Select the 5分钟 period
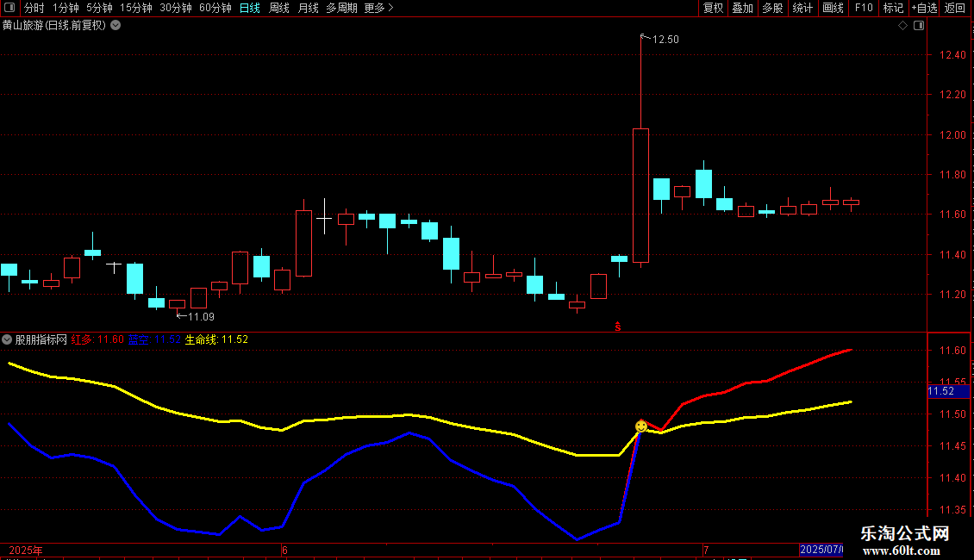 pos(99,8)
